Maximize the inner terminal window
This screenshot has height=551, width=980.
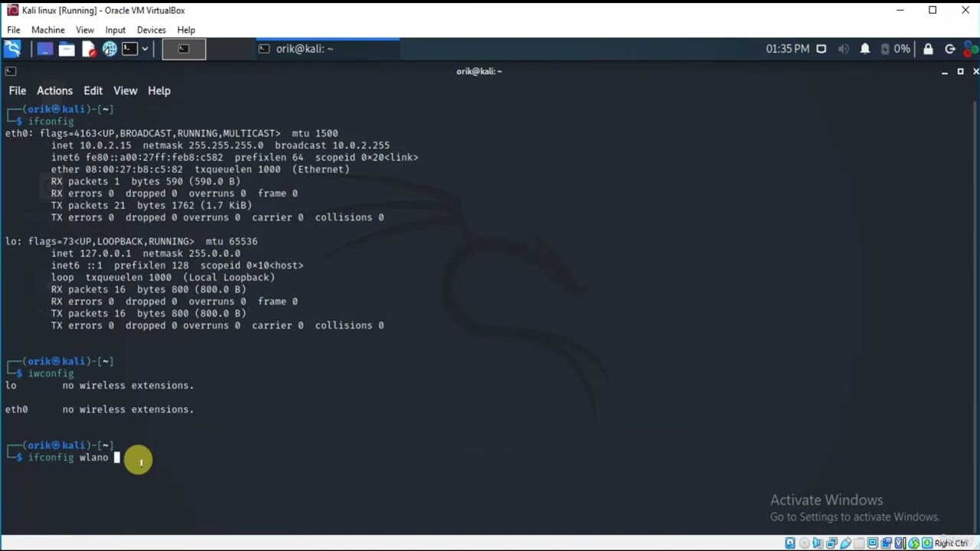(x=960, y=71)
